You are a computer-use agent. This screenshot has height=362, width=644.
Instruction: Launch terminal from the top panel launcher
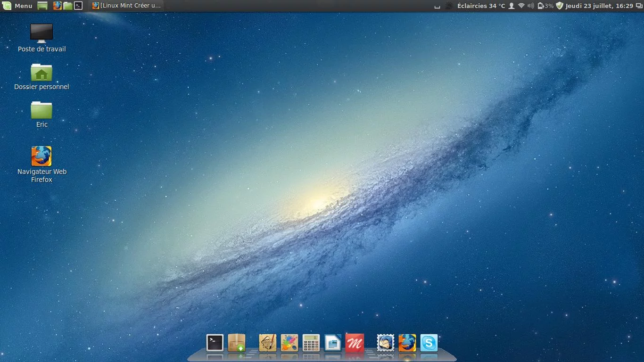tap(79, 6)
